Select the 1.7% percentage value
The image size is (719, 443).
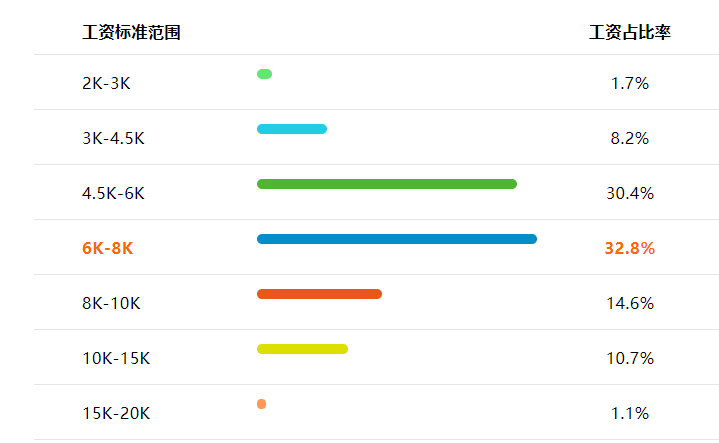pos(630,83)
